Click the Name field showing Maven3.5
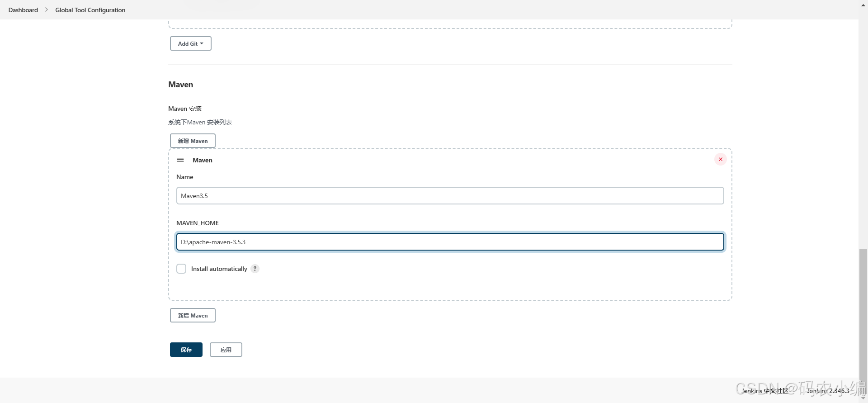868x403 pixels. [x=450, y=195]
